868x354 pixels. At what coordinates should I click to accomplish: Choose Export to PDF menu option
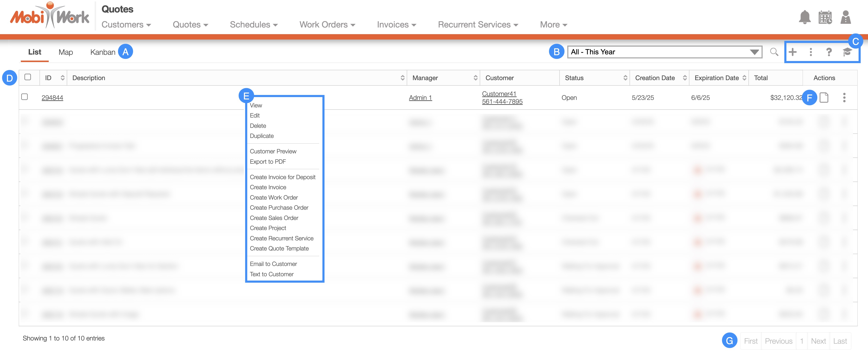point(267,162)
